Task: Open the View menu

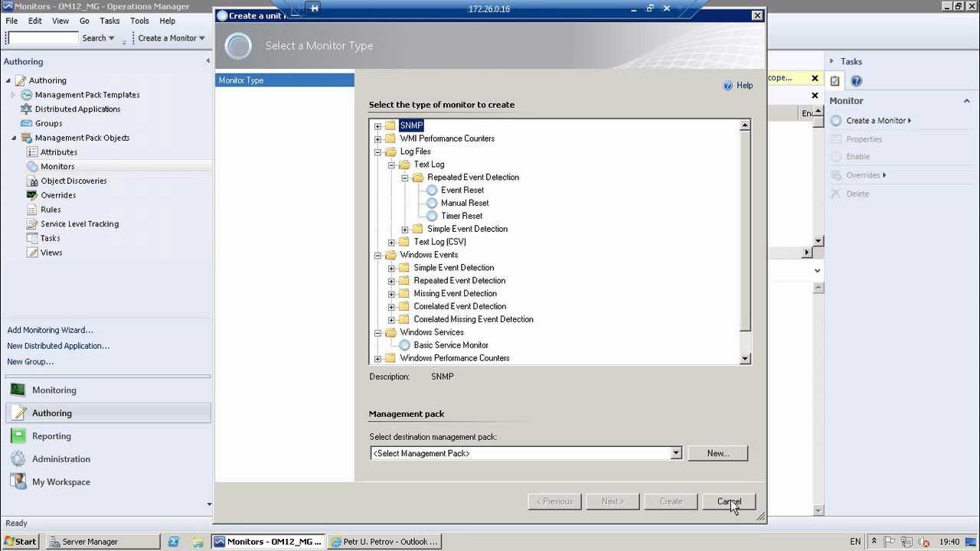Action: [x=60, y=21]
